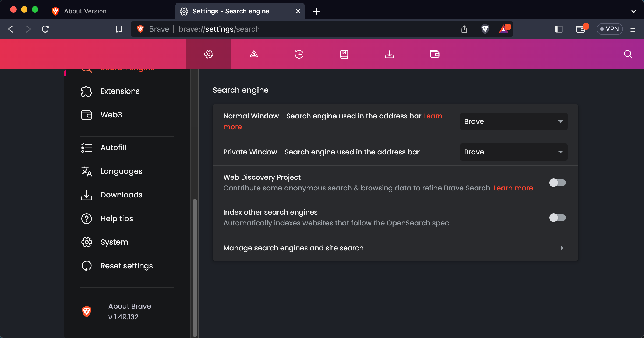
Task: Open the tab list chevron at top right
Action: tap(634, 11)
